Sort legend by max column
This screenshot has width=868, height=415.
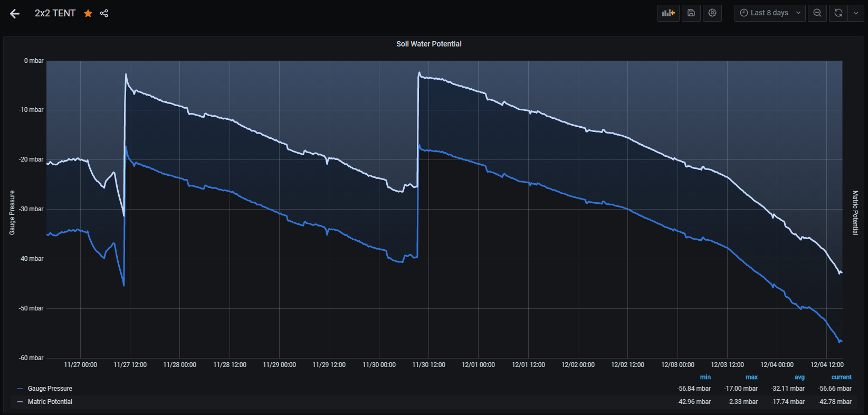tap(751, 377)
